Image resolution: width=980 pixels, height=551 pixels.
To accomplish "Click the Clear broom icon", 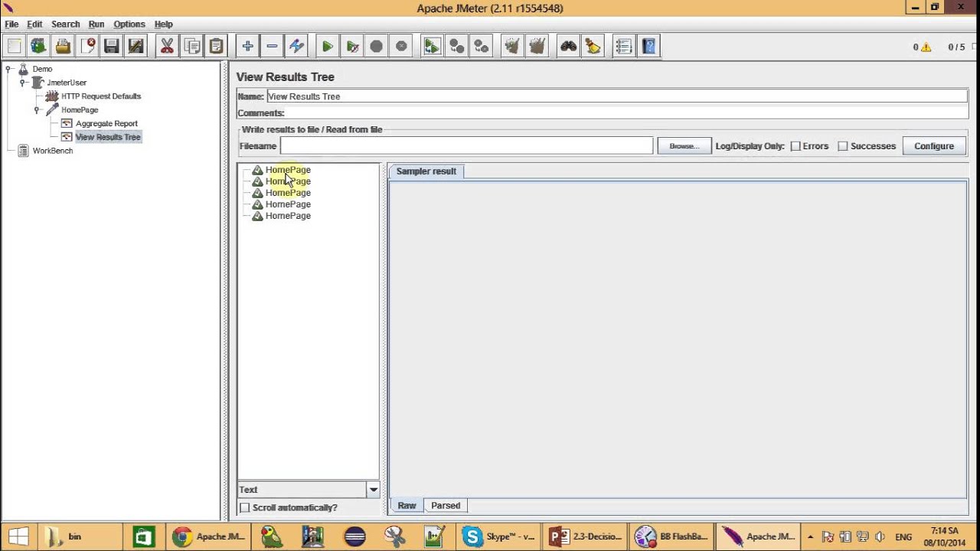I will pos(511,47).
